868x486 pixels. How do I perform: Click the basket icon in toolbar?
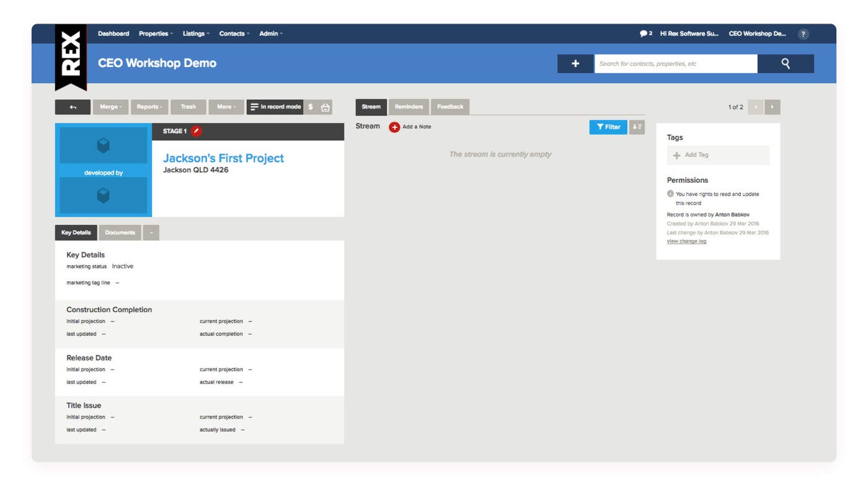coord(325,107)
